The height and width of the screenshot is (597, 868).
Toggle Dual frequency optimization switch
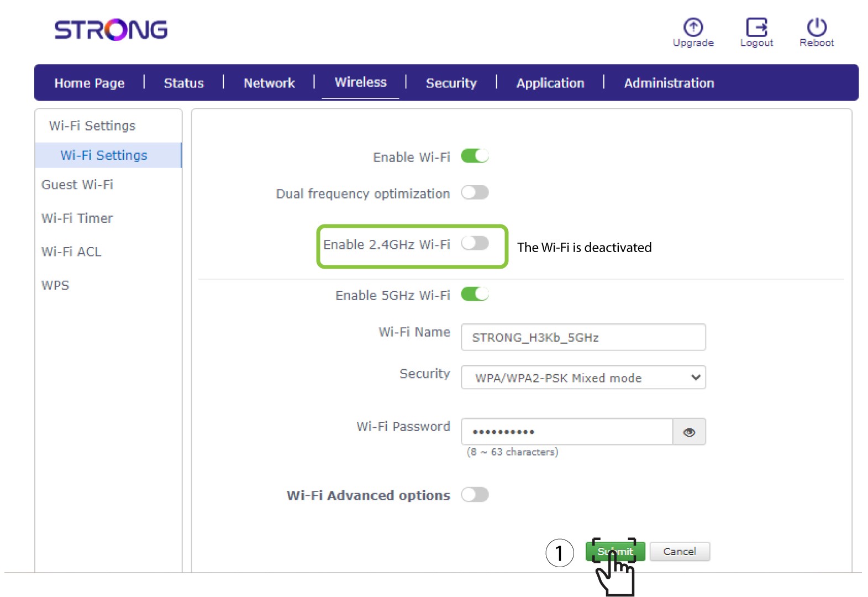click(475, 193)
